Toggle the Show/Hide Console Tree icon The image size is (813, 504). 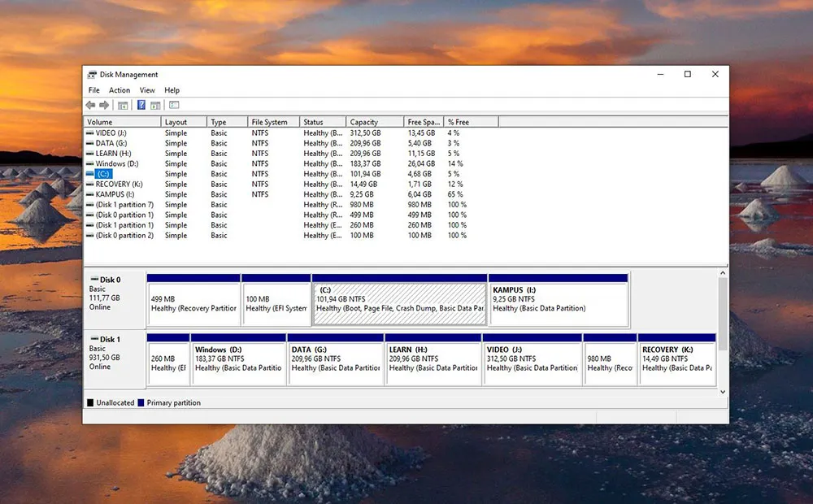click(123, 105)
